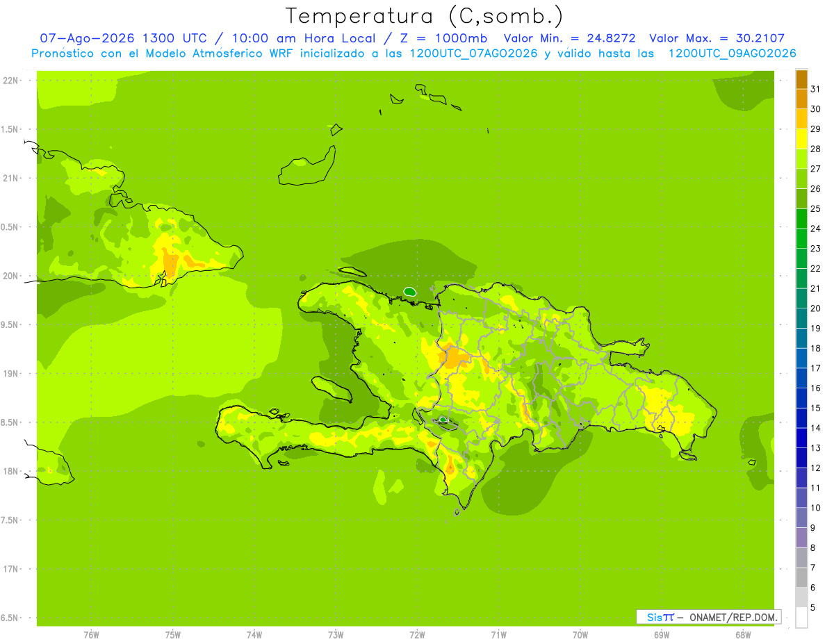Click the "21N" latitude axis label
834x644 pixels.
coord(10,178)
